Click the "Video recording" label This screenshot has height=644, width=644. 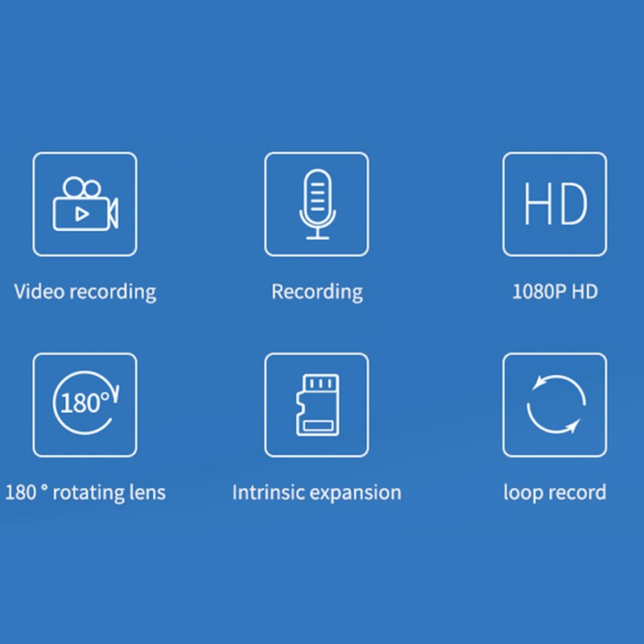(85, 292)
